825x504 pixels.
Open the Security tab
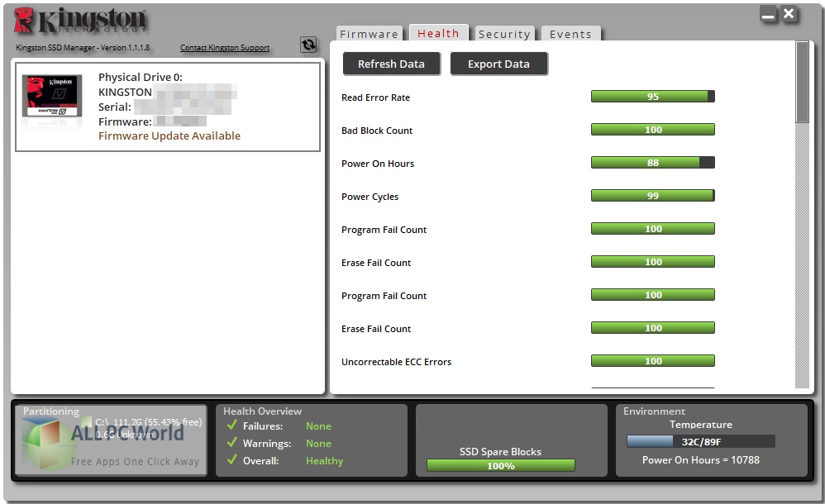pos(504,34)
